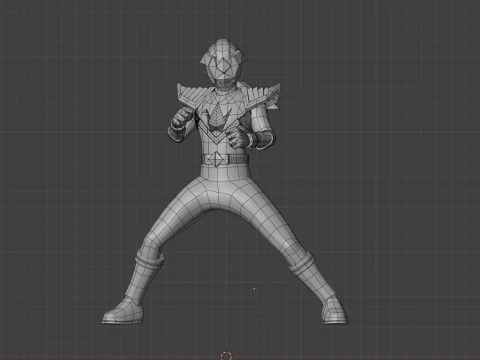
Task: Click the red-white 3D cursor at viewport bottom
Action: pyautogui.click(x=226, y=356)
